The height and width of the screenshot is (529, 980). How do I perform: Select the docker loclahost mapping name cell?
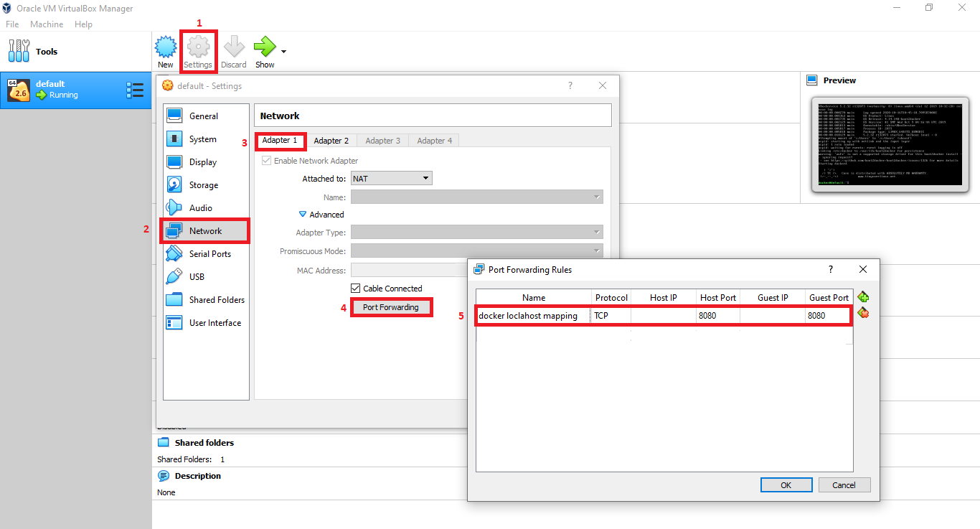[x=534, y=316]
